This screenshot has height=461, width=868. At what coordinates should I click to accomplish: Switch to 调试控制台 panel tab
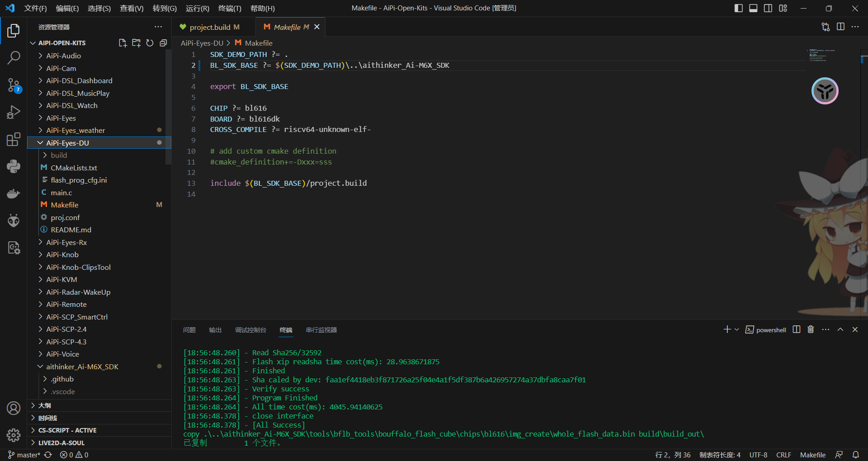click(x=250, y=330)
